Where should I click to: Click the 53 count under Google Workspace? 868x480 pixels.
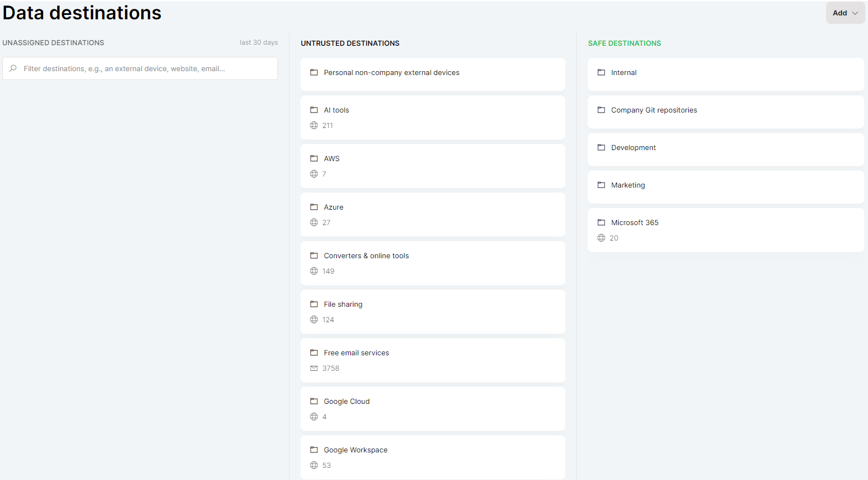pos(326,465)
